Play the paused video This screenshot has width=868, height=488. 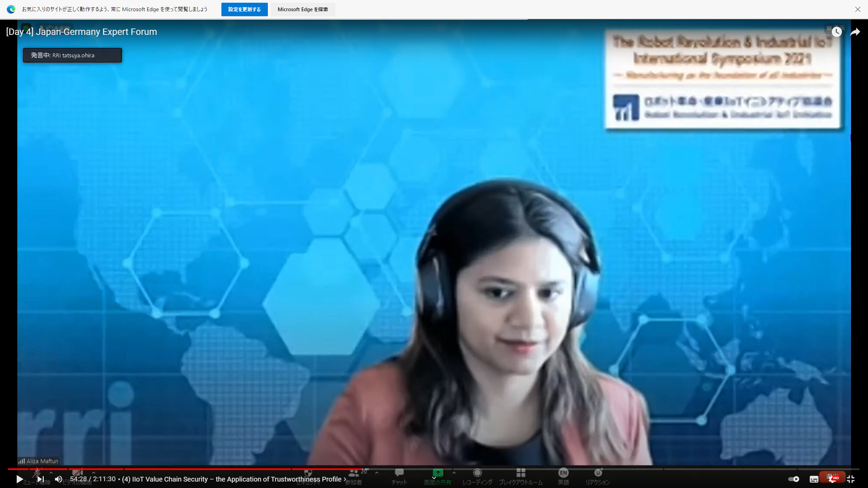[x=19, y=479]
